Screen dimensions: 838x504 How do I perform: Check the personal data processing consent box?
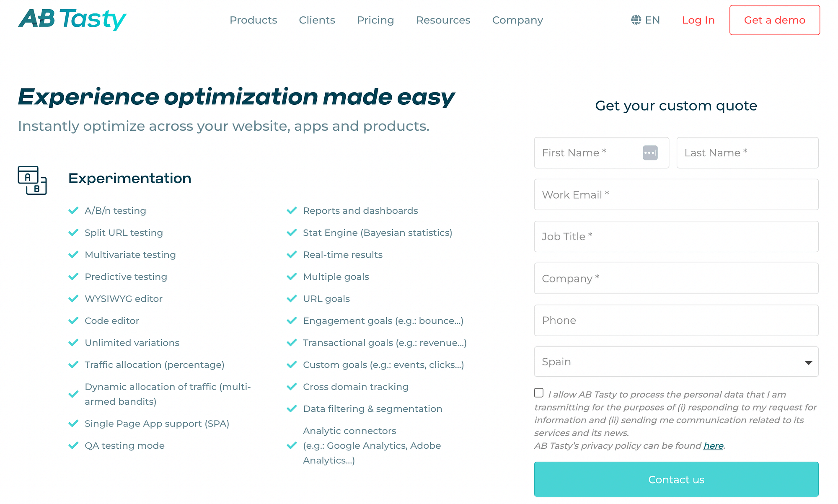coord(538,392)
